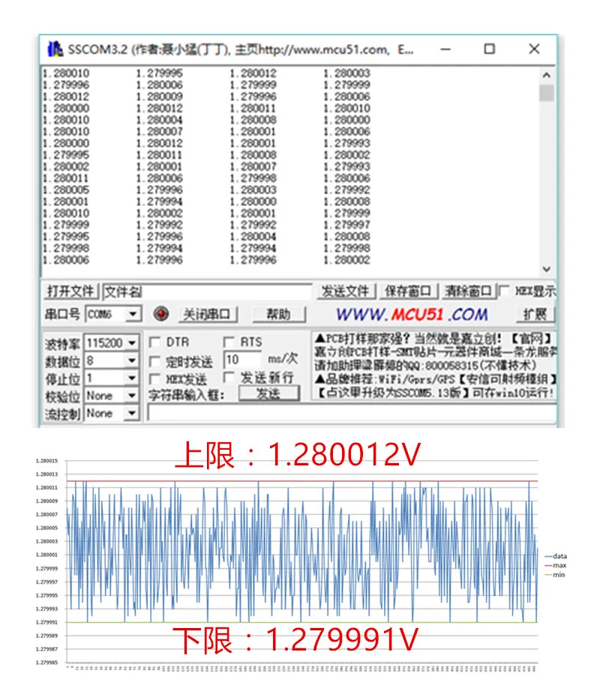Click the SSCOM app icon in title bar

[x=55, y=49]
